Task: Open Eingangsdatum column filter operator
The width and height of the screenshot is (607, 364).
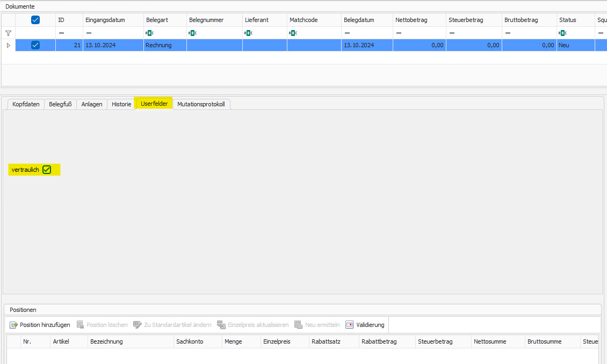Action: click(89, 33)
